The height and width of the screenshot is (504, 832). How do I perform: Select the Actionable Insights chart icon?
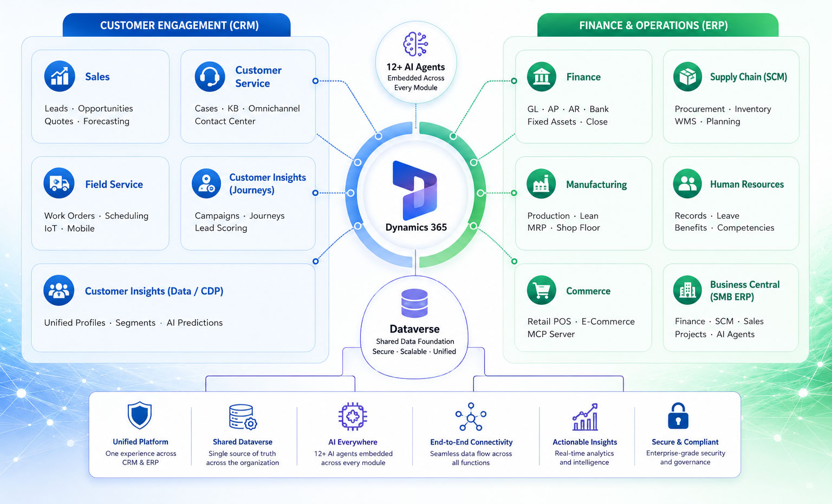[x=586, y=417]
